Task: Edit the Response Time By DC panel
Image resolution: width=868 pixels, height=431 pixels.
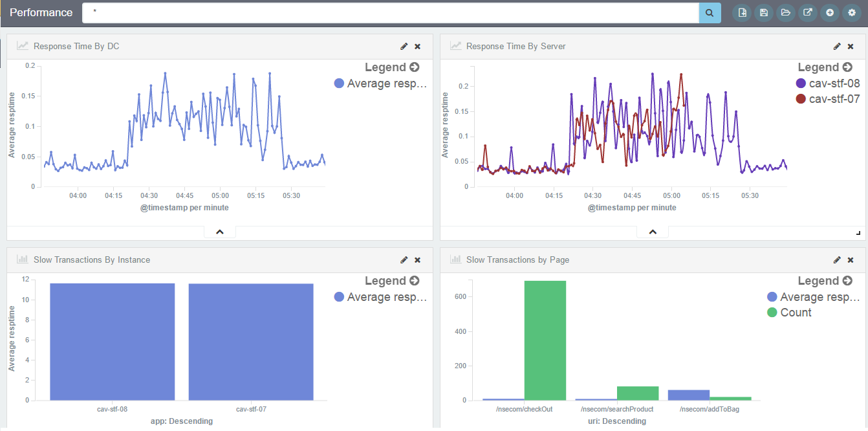Action: 404,47
